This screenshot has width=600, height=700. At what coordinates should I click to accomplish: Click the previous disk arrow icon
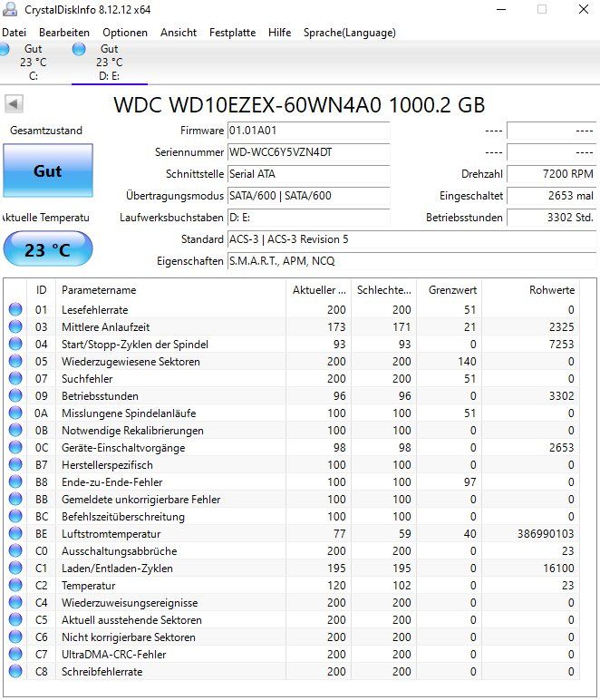click(14, 104)
